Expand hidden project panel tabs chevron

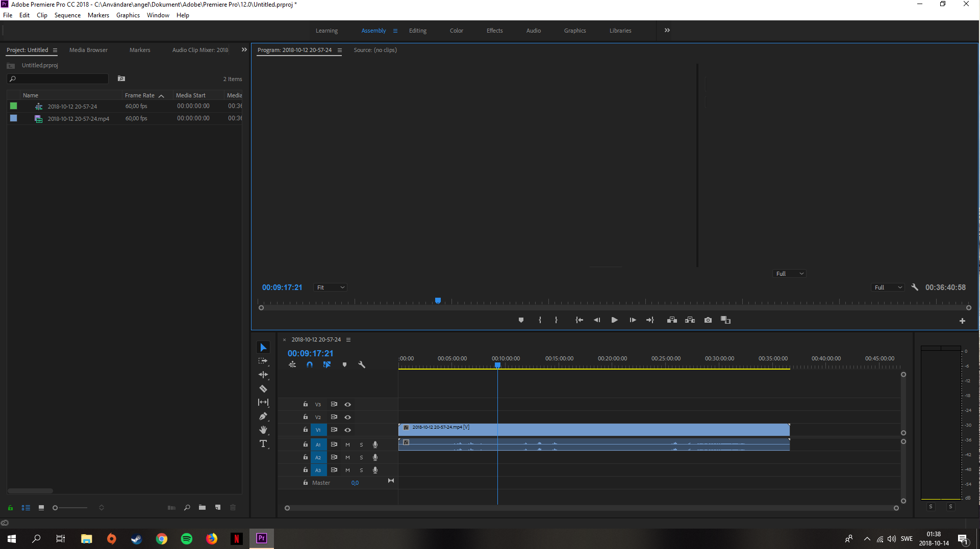click(x=244, y=50)
